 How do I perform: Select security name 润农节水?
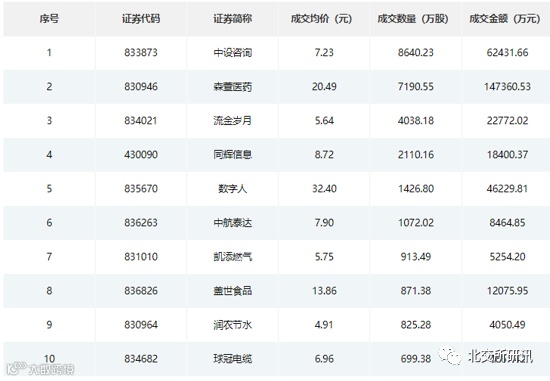233,325
